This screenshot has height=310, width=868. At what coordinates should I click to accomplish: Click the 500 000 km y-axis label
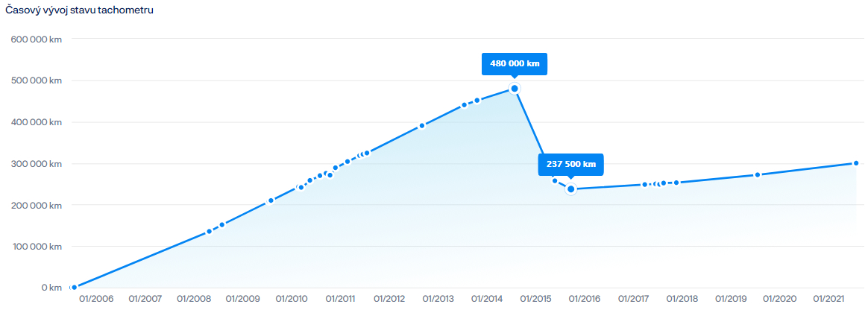tap(36, 80)
